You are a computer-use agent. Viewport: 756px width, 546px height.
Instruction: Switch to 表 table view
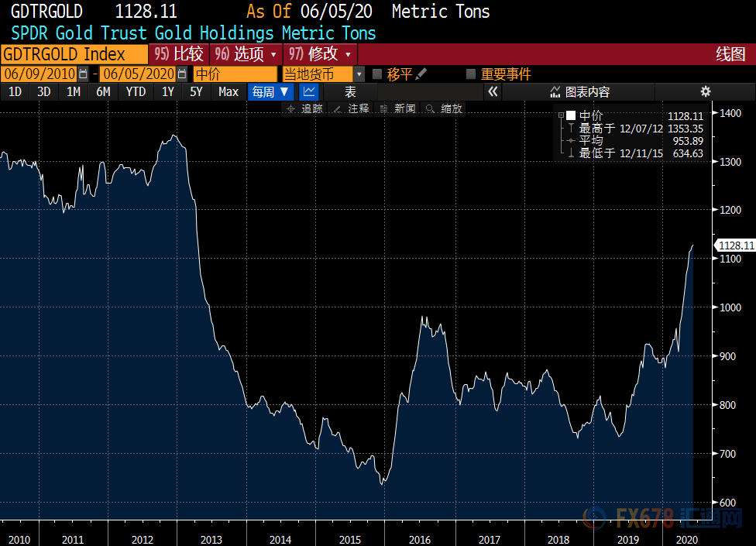[x=350, y=91]
